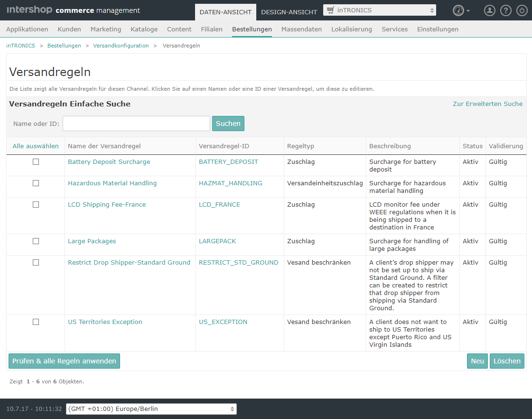Click the user profile icon

489,10
